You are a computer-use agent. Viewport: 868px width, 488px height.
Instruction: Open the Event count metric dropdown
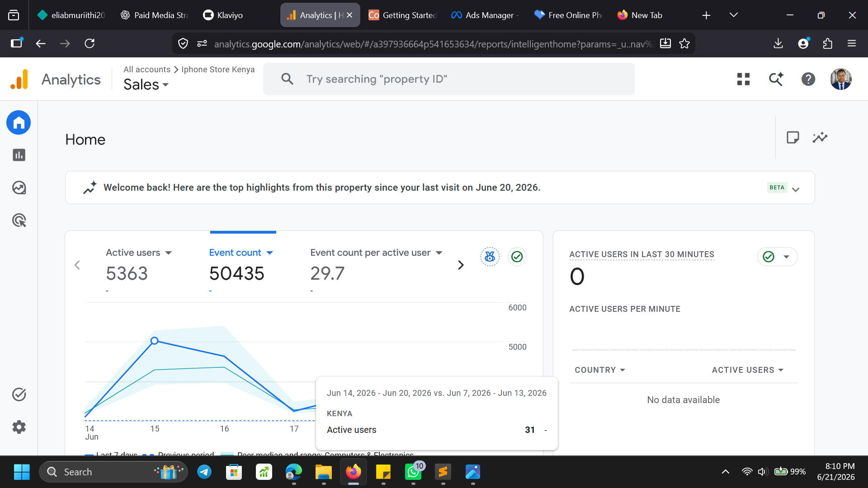click(x=270, y=253)
